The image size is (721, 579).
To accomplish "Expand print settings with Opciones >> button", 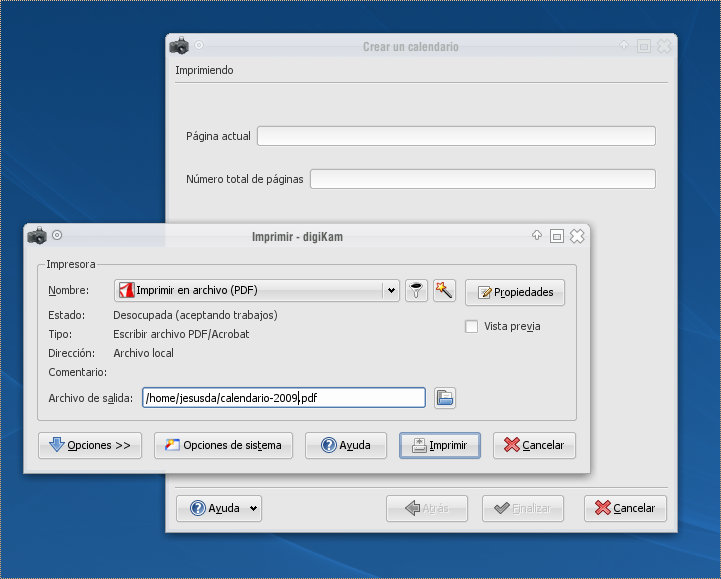I will [x=90, y=445].
